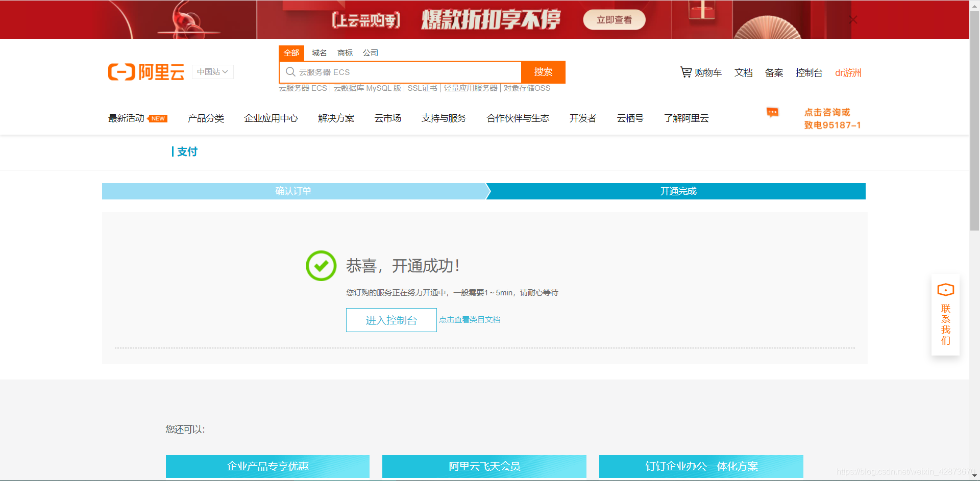
Task: Click the page vertical scrollbar thumb
Action: [975, 120]
